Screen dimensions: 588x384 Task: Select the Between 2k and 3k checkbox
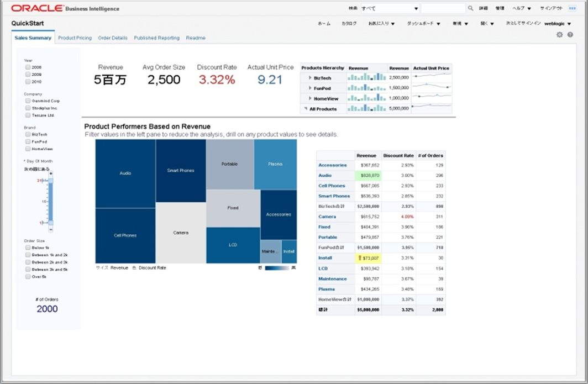point(28,262)
